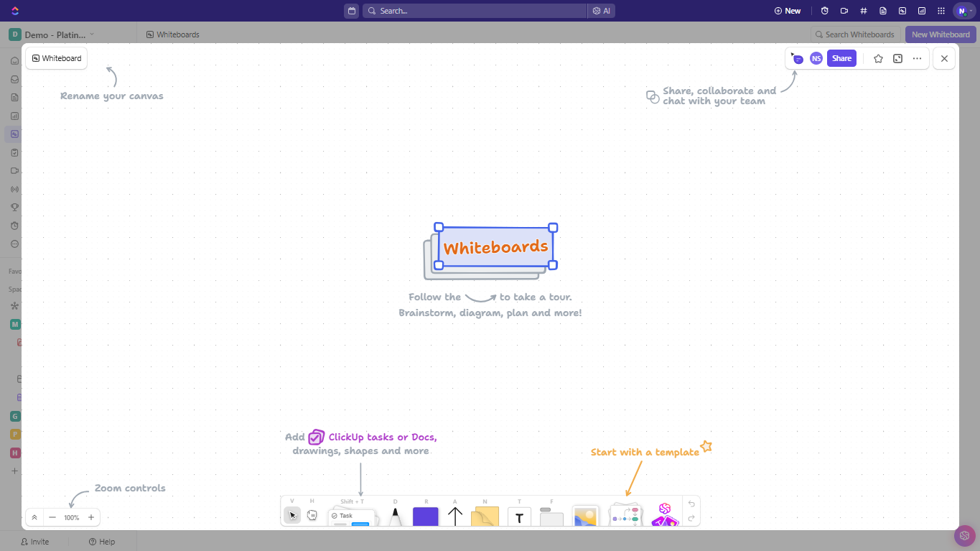Click the New button in header
The width and height of the screenshot is (980, 551).
(788, 11)
